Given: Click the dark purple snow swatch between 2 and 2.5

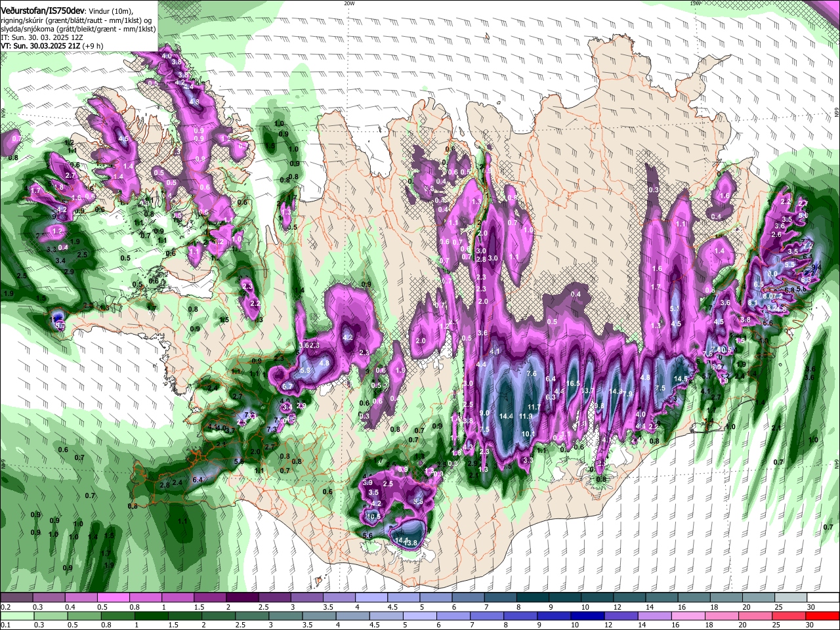Looking at the screenshot, I should coord(242,598).
